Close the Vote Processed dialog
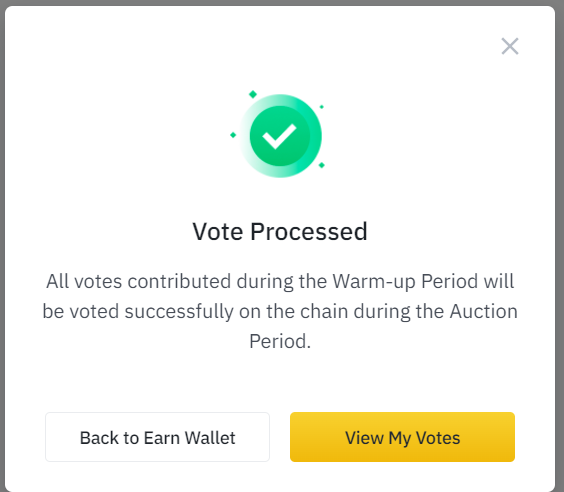Viewport: 564px width, 492px height. pos(510,46)
